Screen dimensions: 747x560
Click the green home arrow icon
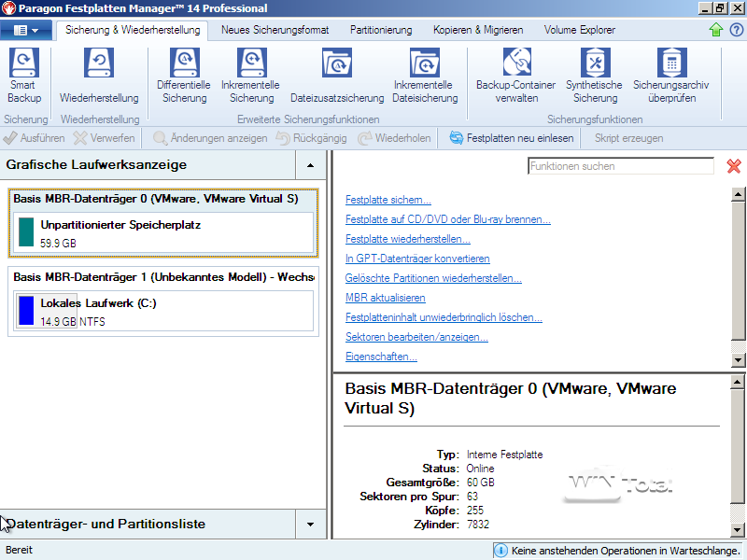coord(715,30)
